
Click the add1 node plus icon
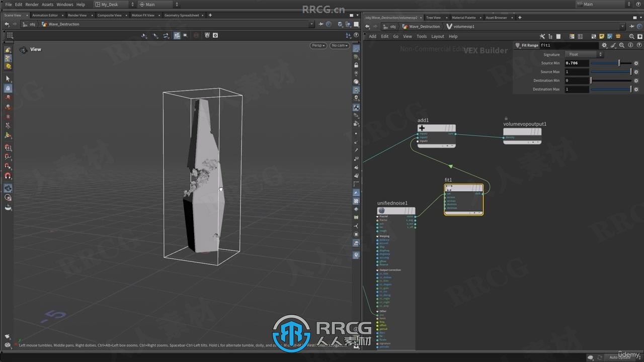tap(422, 128)
